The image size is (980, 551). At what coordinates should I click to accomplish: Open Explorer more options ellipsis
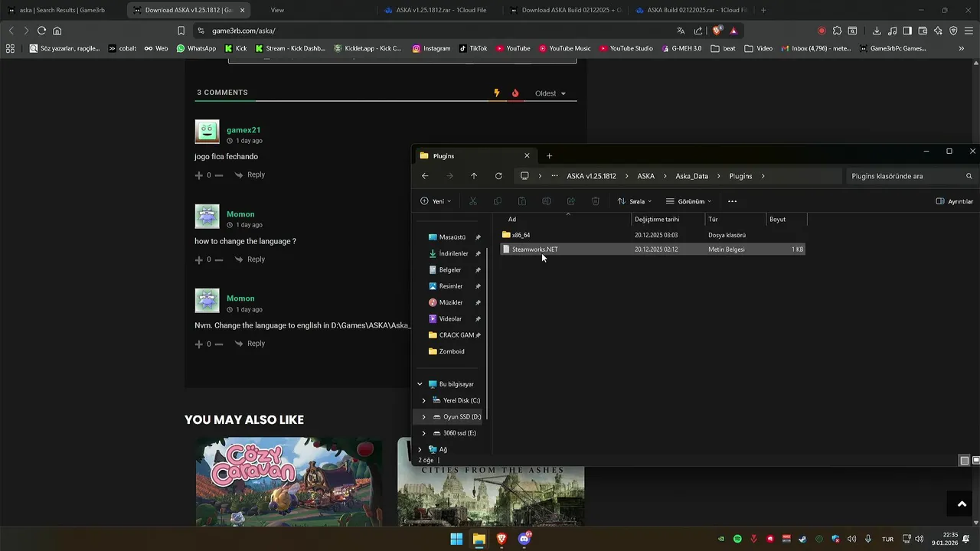[732, 201]
